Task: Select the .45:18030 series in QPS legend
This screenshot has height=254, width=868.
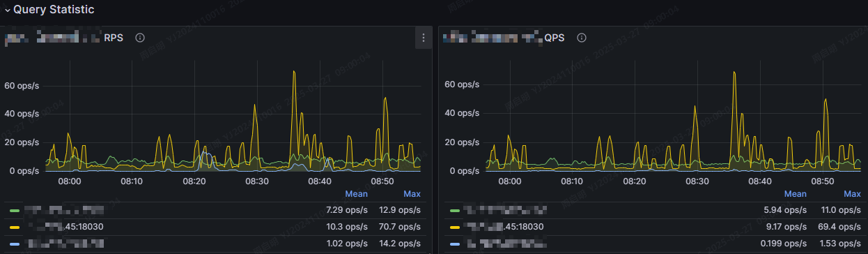Action: tap(504, 227)
